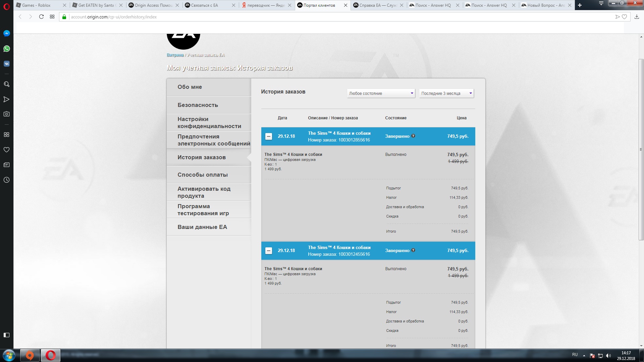This screenshot has width=644, height=362.
Task: Open Безопасность account section
Action: [198, 105]
